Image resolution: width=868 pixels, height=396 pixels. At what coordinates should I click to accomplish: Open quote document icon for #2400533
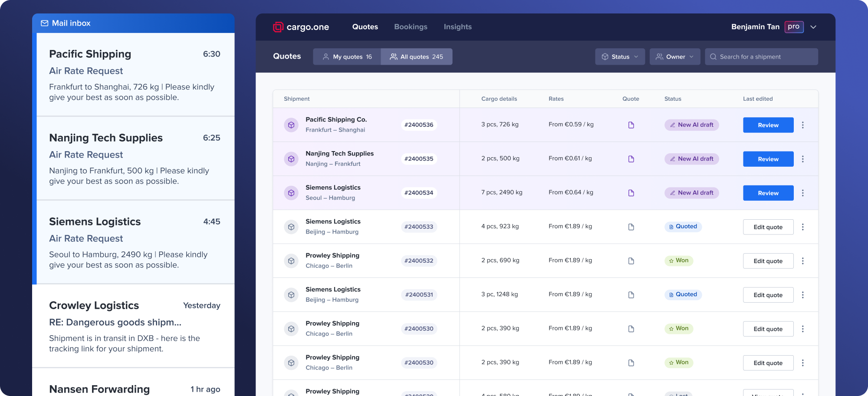point(631,227)
